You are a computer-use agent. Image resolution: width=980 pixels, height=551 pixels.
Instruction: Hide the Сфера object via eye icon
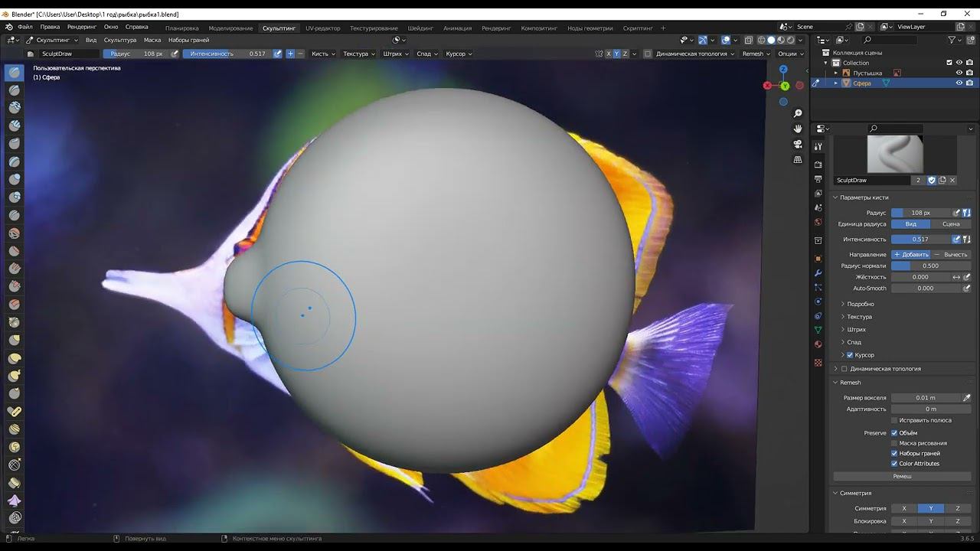(959, 83)
